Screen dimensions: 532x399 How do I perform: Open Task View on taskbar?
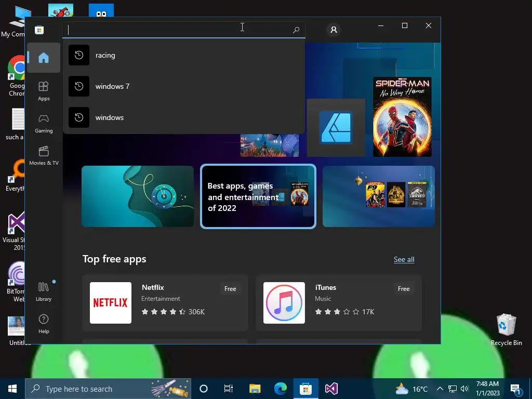(229, 389)
